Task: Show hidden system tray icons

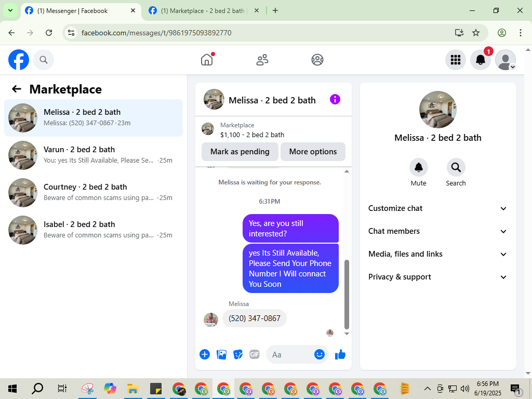Action: coord(428,389)
